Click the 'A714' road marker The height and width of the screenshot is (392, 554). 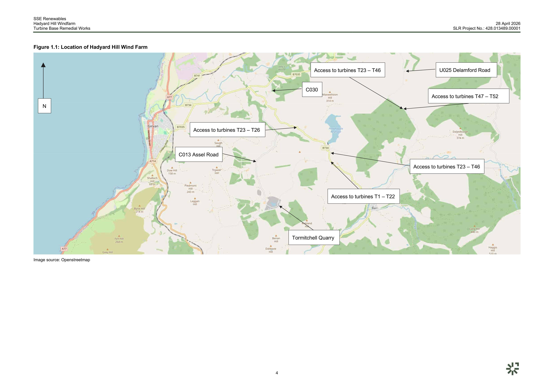tap(152, 161)
